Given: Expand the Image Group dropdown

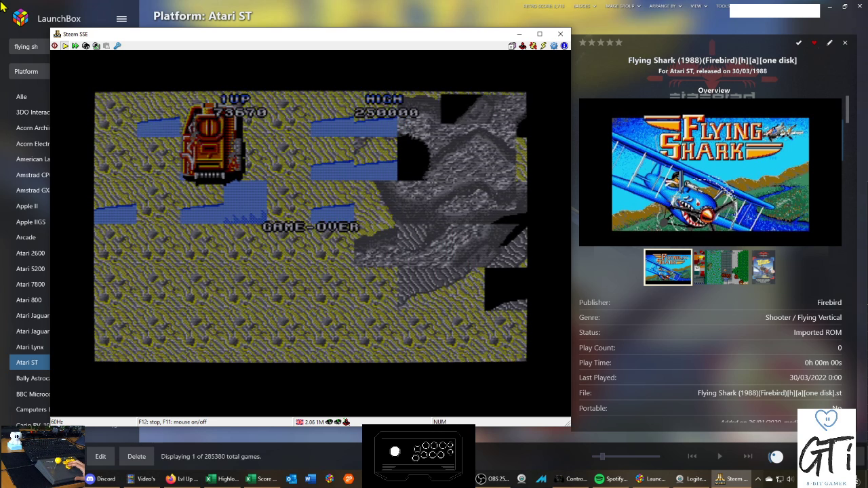Looking at the screenshot, I should (x=620, y=6).
